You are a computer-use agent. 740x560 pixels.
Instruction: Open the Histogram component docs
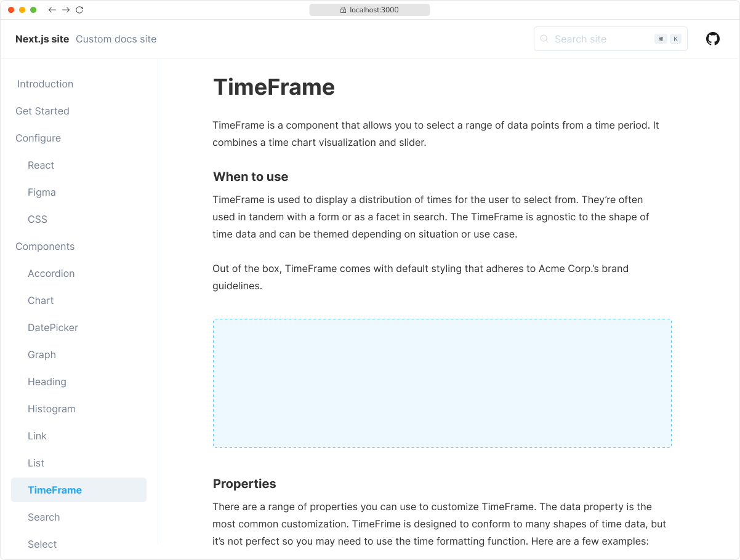coord(52,409)
